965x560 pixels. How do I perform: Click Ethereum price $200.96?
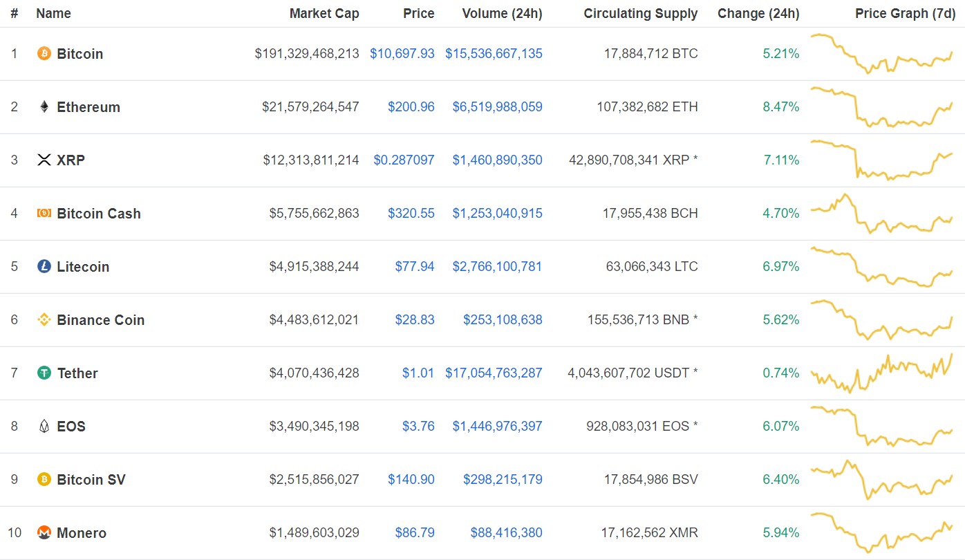pyautogui.click(x=411, y=106)
